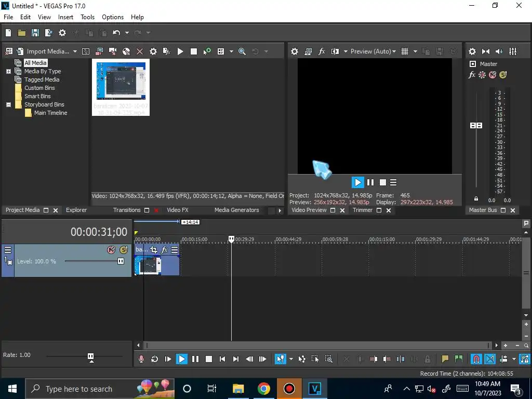Screen dimensions: 532x399
Task: Open the Normal Edit Tool dropdown arrow
Action: 291,359
